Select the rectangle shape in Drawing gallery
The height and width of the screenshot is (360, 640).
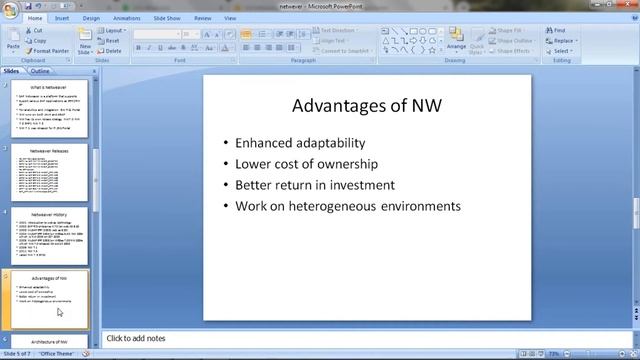(x=413, y=31)
